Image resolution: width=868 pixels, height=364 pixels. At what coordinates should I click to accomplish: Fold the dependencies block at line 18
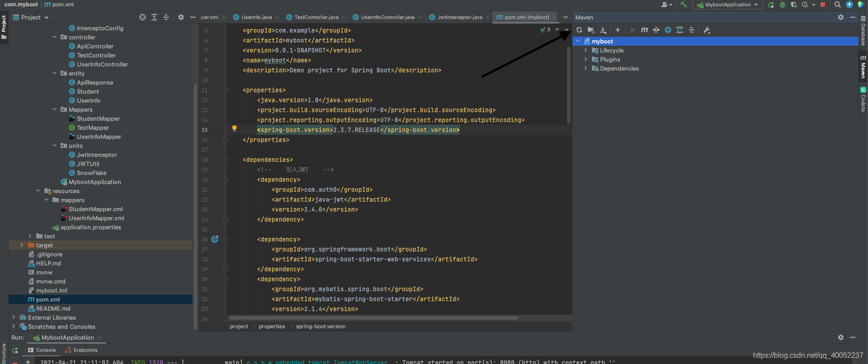(x=225, y=160)
